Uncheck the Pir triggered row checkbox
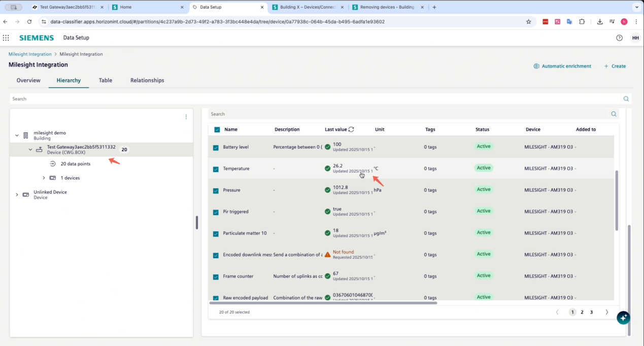644x346 pixels. 216,213
